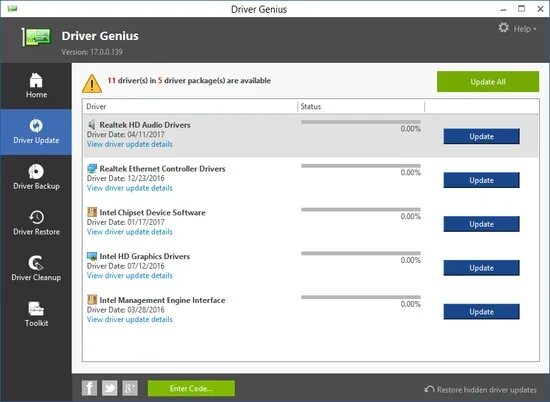Update Intel Management Engine Interface
This screenshot has height=402, width=550.
[x=481, y=312]
